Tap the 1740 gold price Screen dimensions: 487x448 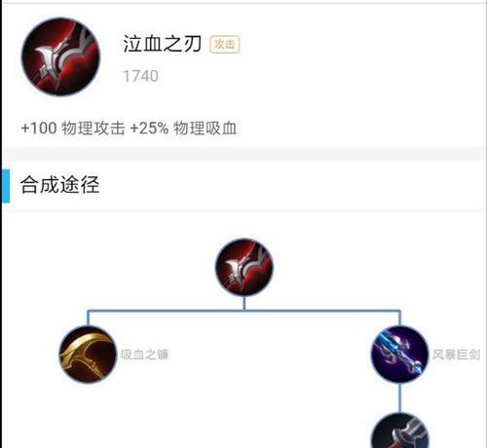point(140,76)
